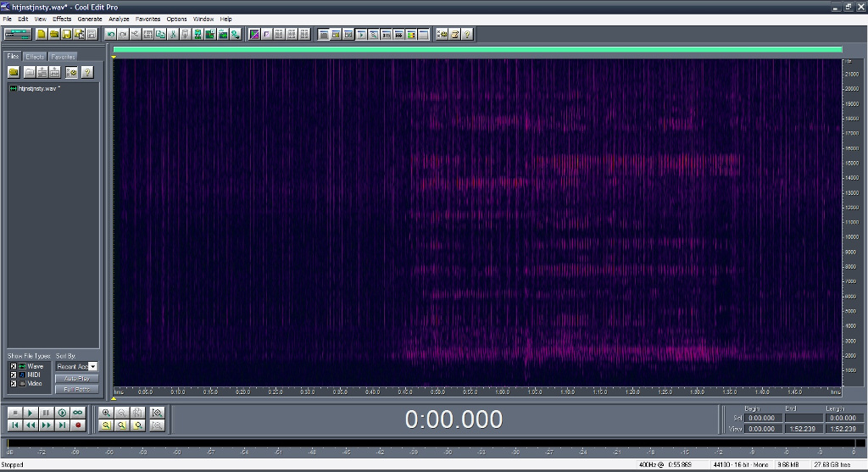Click the Undo arrow in toolbar

[110, 34]
